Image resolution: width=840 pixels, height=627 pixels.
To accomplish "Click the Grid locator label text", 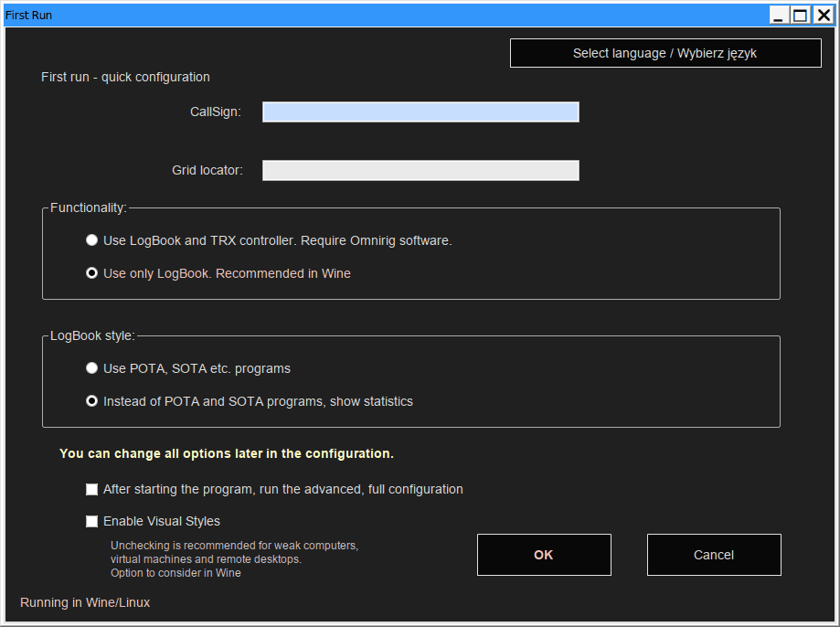I will pos(207,170).
